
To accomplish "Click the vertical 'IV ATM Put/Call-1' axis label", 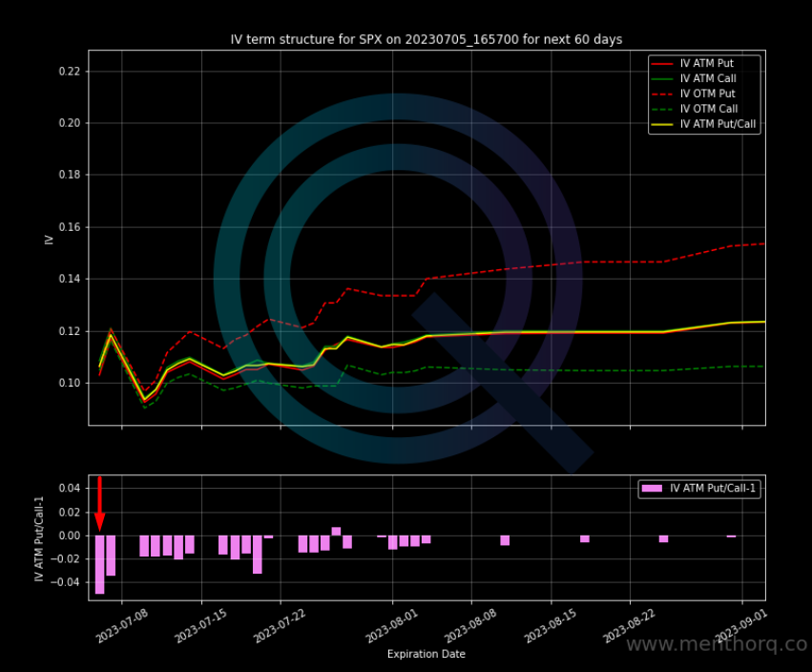I will [39, 539].
